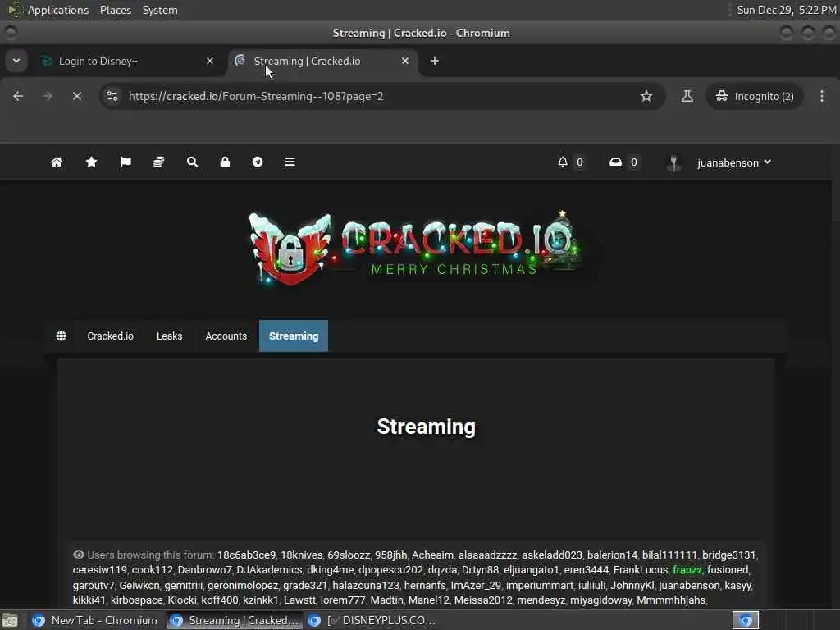Click the juanabenson user avatar
The image size is (840, 630).
[x=674, y=162]
